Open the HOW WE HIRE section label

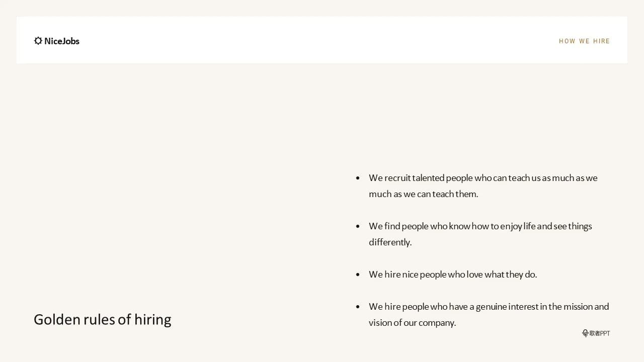(x=584, y=41)
